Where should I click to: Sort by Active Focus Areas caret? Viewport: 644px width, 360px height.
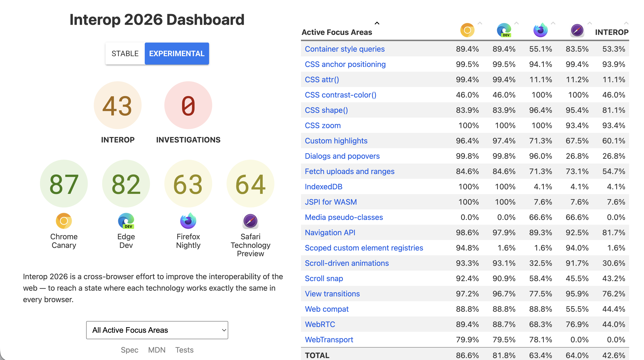377,23
